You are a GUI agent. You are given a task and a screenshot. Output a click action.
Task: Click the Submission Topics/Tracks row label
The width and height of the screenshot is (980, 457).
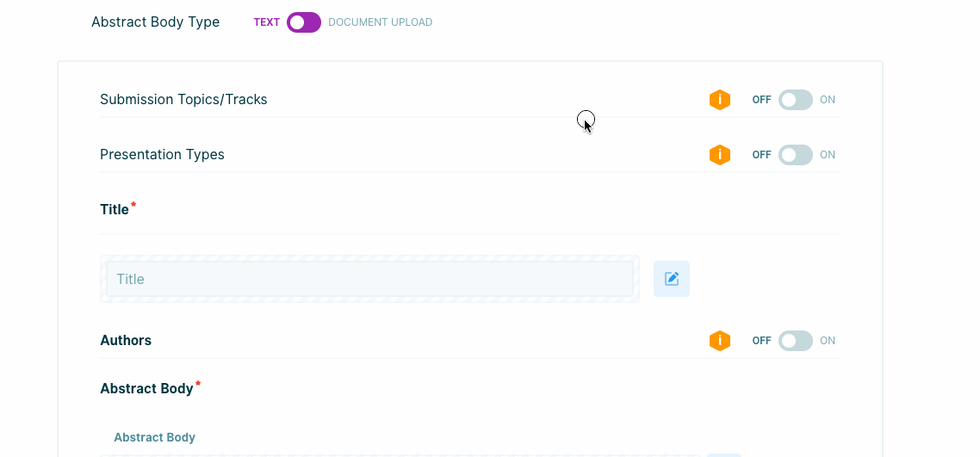point(183,100)
